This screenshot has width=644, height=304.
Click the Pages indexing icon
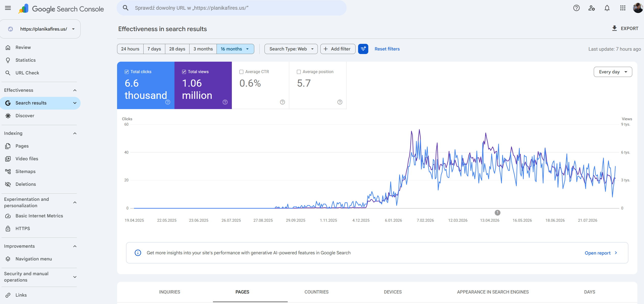[x=8, y=146]
